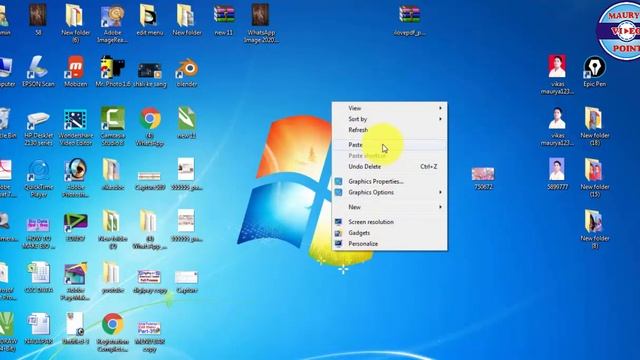Select the HOW TO MAKE BIO image file
640x360 pixels.
tap(38, 233)
